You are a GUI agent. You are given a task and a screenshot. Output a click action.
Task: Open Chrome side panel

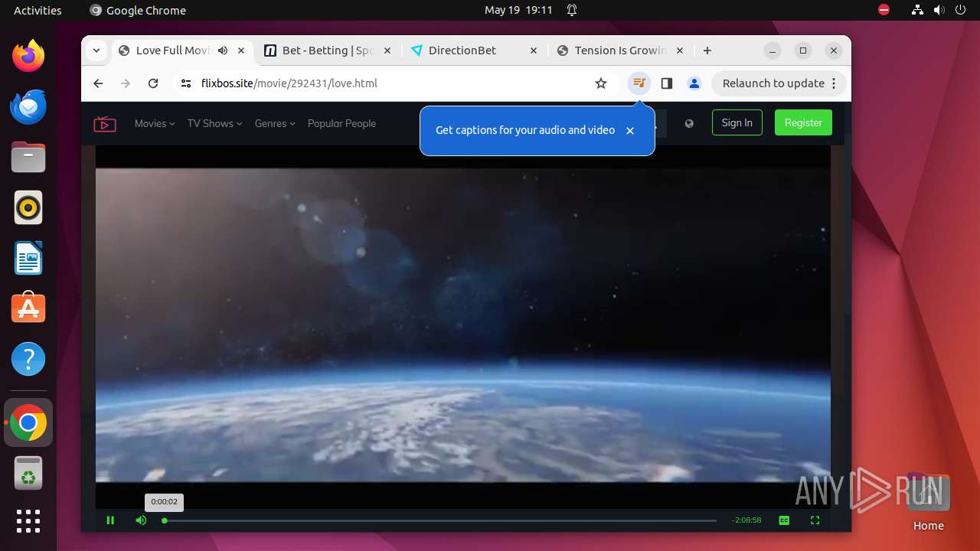(667, 83)
